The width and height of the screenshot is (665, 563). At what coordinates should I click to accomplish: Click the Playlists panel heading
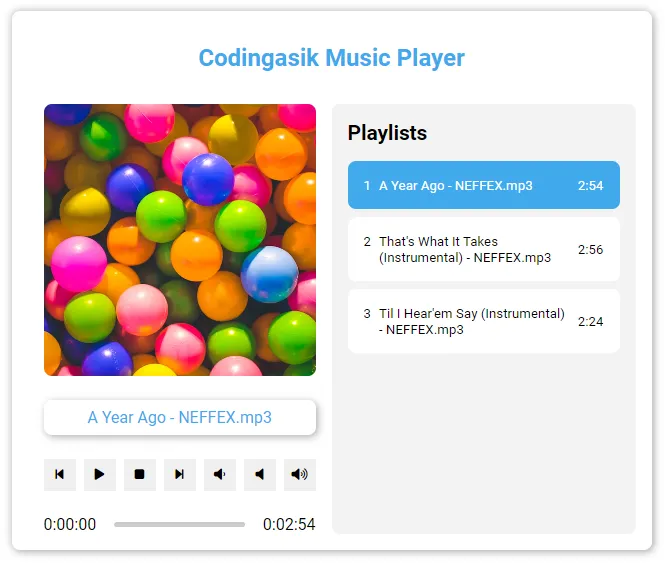(387, 133)
